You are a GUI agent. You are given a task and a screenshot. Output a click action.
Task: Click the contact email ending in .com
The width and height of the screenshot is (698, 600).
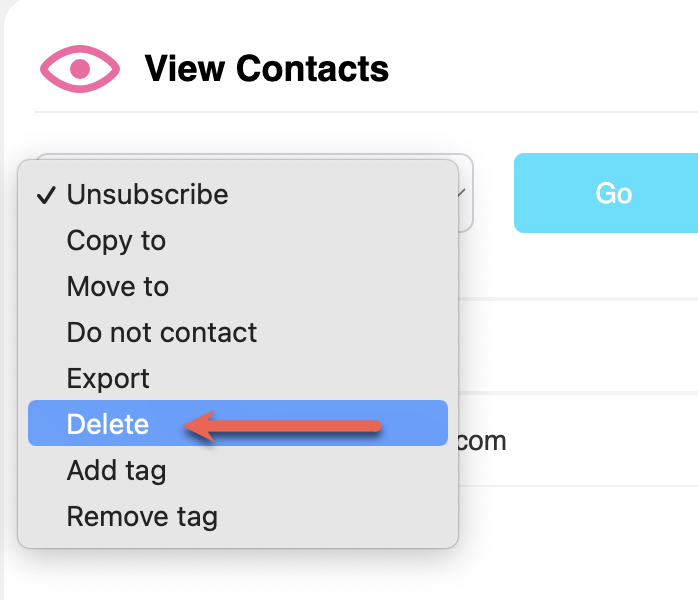tap(482, 441)
